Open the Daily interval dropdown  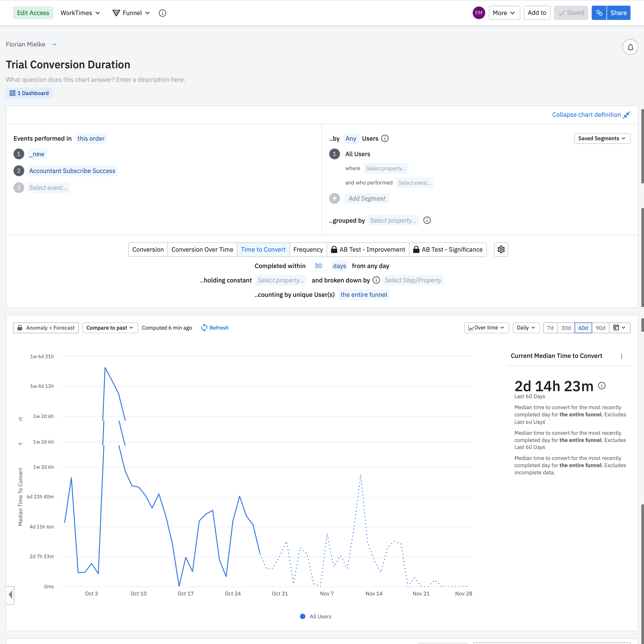pyautogui.click(x=526, y=327)
